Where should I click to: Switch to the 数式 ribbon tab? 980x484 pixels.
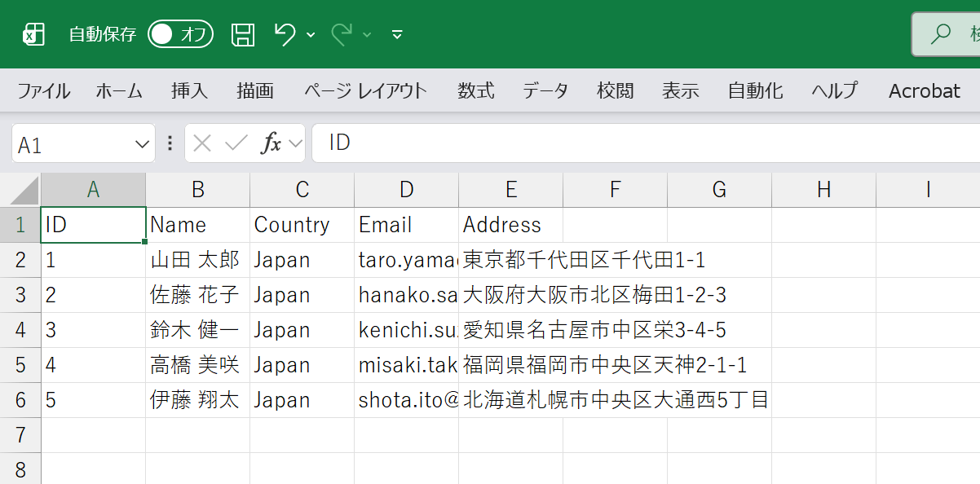[475, 90]
